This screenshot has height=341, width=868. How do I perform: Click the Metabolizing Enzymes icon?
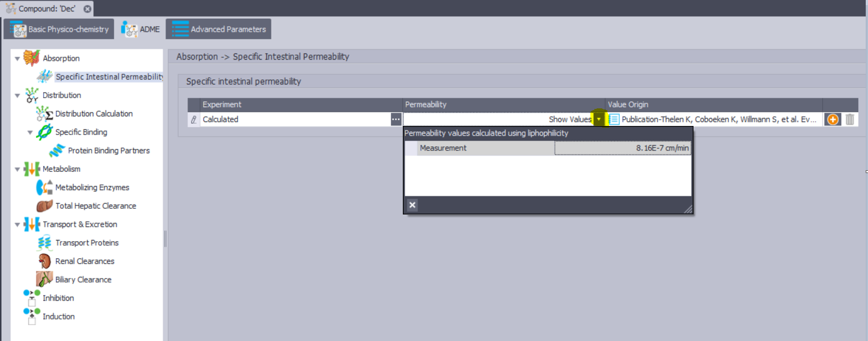[x=44, y=187]
